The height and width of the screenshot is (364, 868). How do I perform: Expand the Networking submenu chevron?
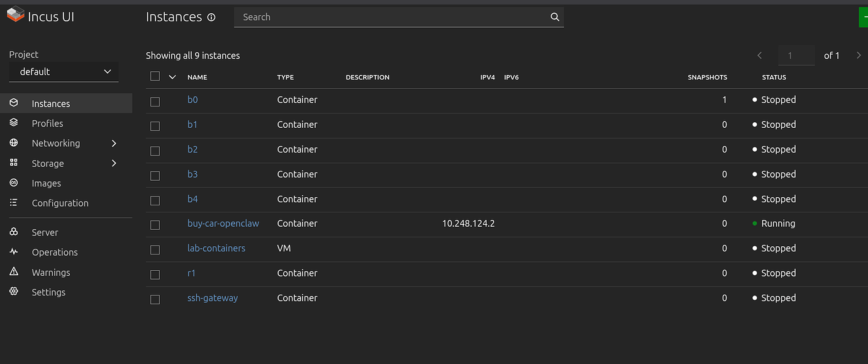[x=114, y=143]
